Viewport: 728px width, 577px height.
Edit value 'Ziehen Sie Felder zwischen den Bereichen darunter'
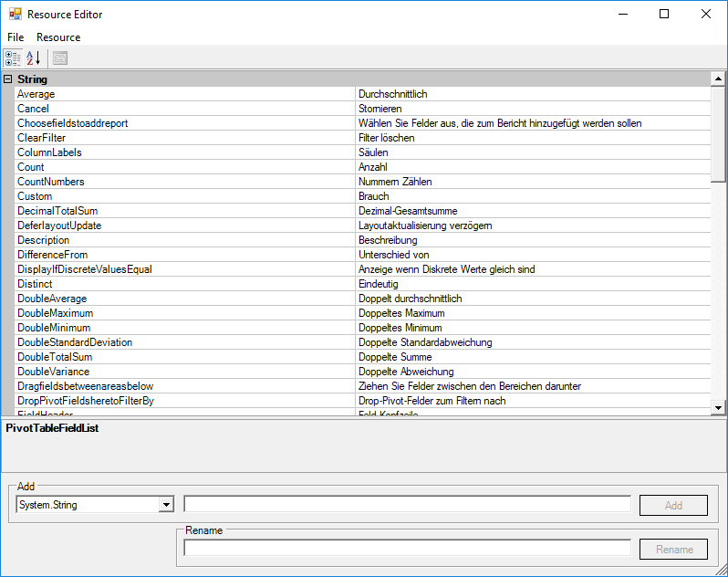[x=533, y=386]
